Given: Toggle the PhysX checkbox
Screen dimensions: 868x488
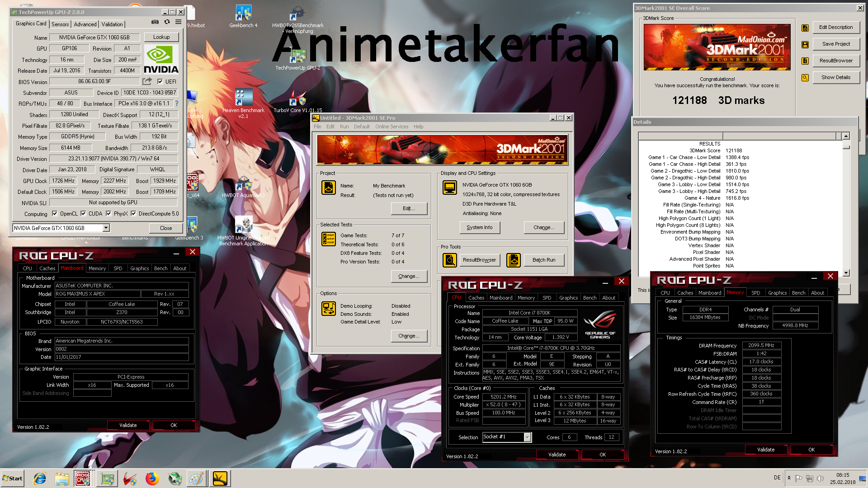Looking at the screenshot, I should (x=108, y=214).
